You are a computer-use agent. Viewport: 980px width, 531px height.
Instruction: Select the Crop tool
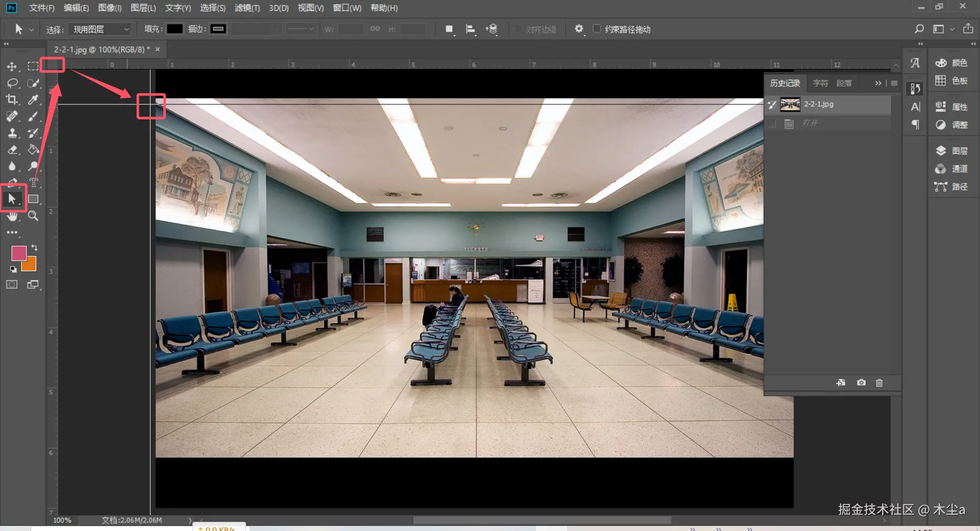point(12,100)
